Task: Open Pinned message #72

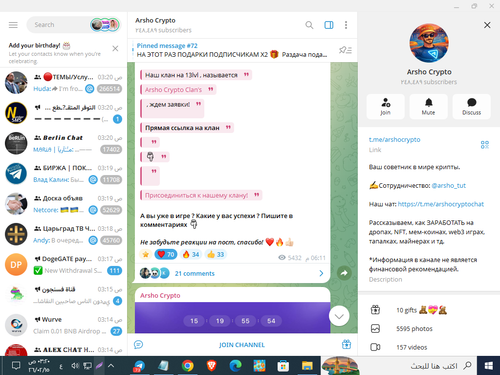Action: (232, 50)
